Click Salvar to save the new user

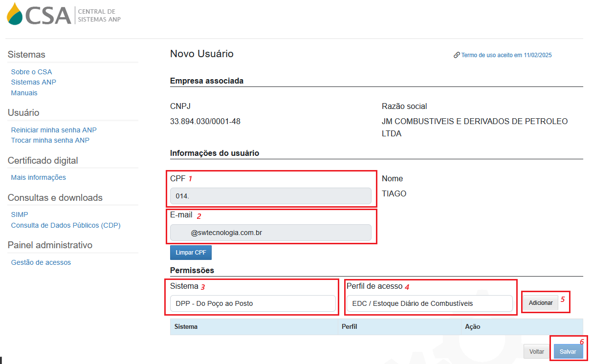[568, 352]
